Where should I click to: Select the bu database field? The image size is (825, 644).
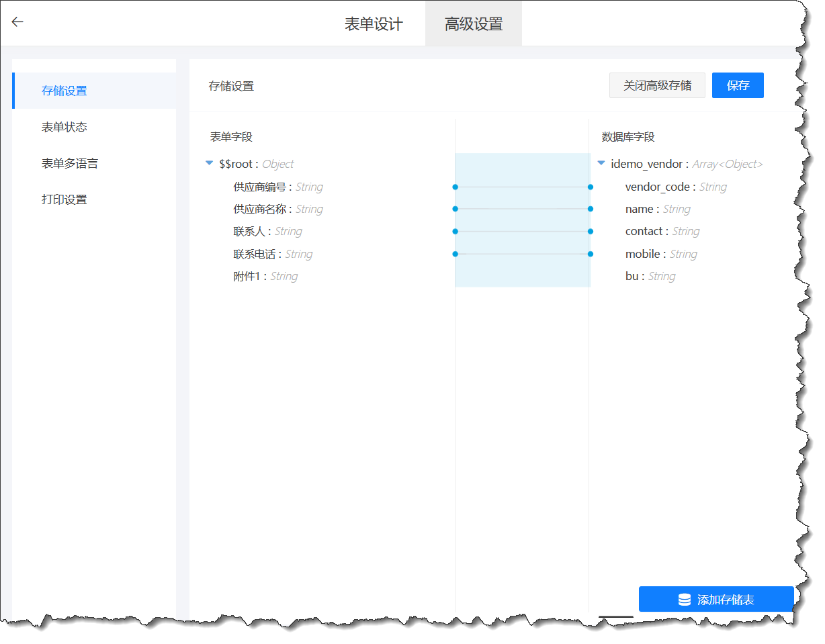click(x=651, y=276)
